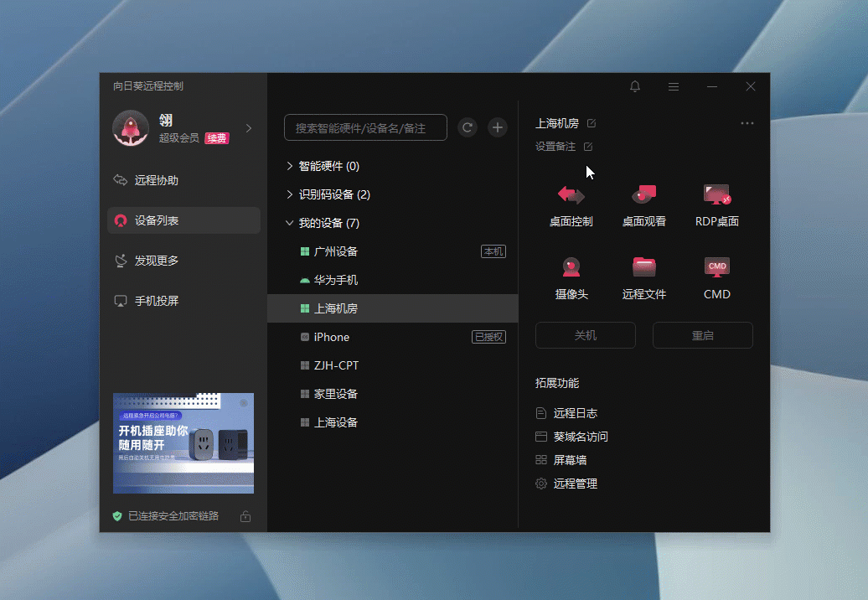This screenshot has width=868, height=600.
Task: Open 远程文件 remote file transfer
Action: click(x=643, y=267)
